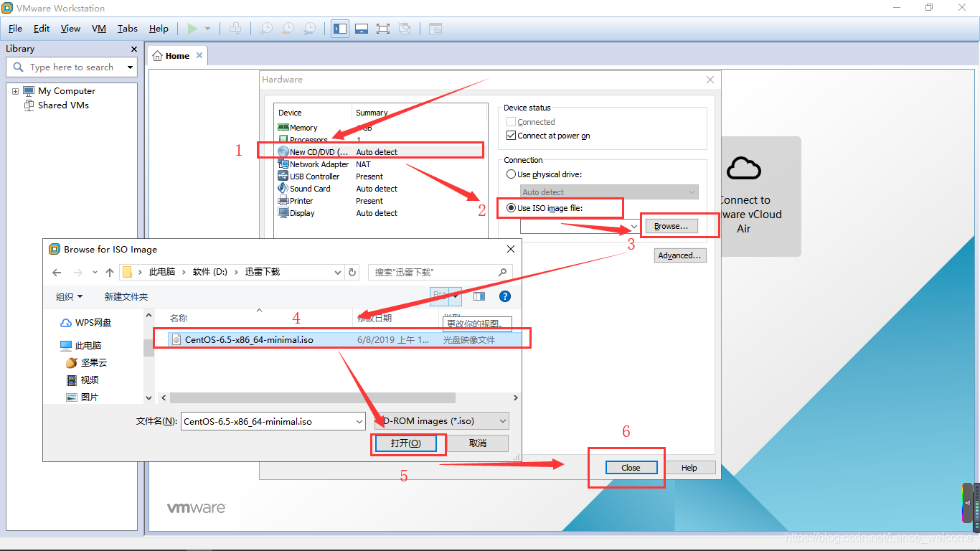Click Unity mode toolbar icon
The height and width of the screenshot is (551, 980).
coord(405,29)
